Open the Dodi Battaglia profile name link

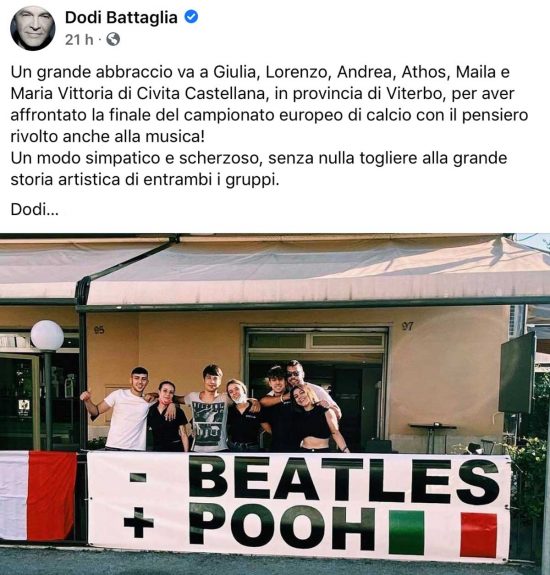pyautogui.click(x=121, y=17)
